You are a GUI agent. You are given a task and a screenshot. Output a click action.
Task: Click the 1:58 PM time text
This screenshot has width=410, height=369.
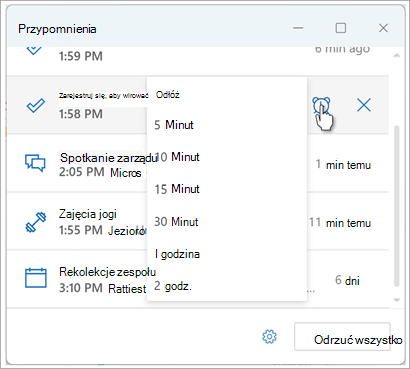click(x=81, y=114)
